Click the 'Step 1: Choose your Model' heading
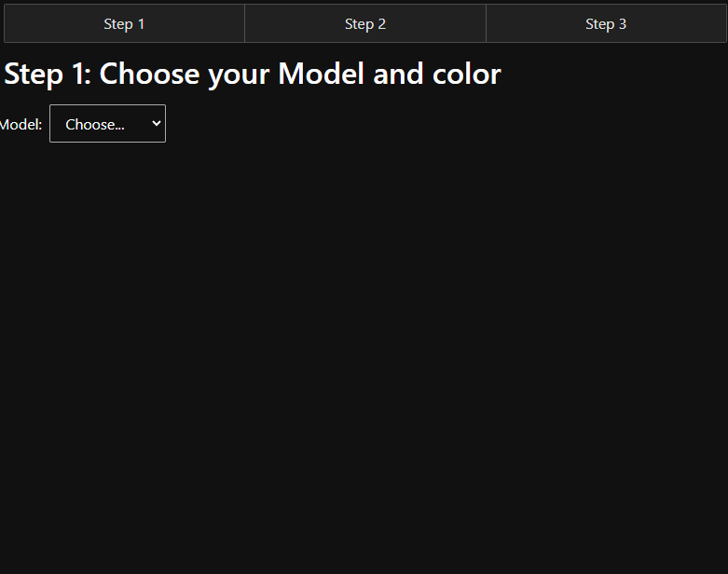The height and width of the screenshot is (574, 728). [252, 74]
